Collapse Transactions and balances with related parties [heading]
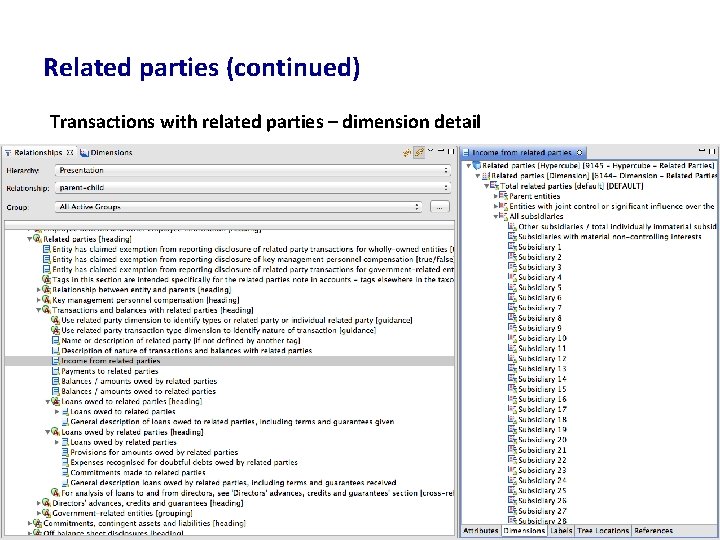 point(39,310)
